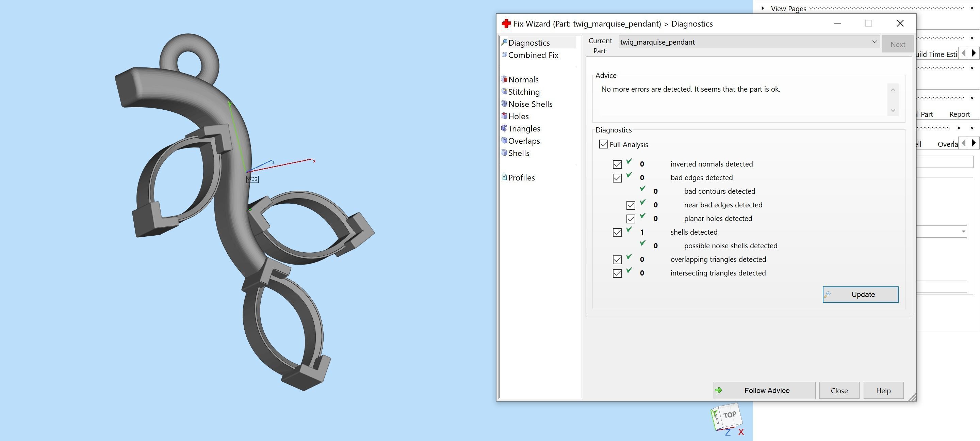Click the Update button
Viewport: 980px width, 441px height.
tap(860, 294)
